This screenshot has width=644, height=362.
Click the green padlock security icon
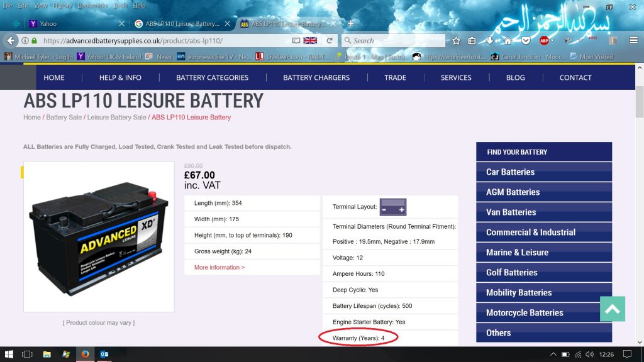35,41
